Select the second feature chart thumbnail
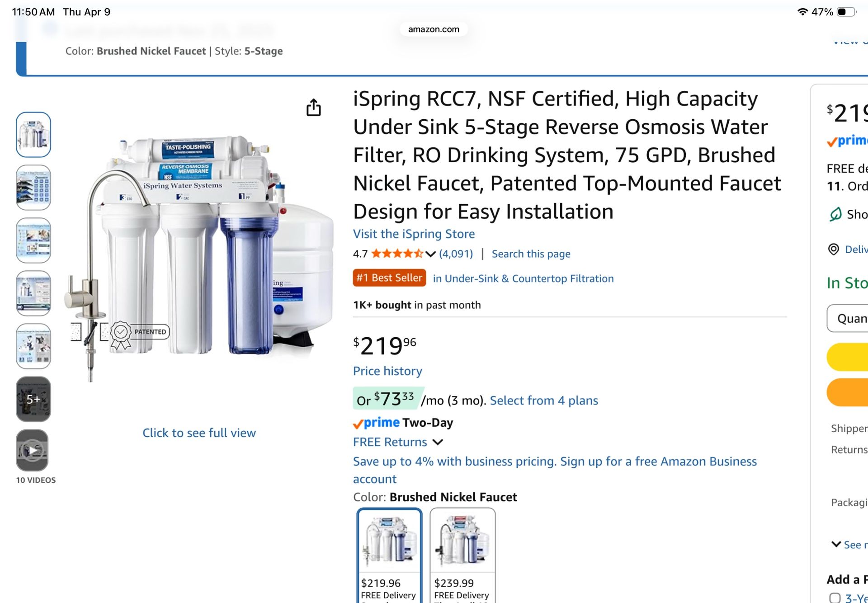 click(x=33, y=188)
